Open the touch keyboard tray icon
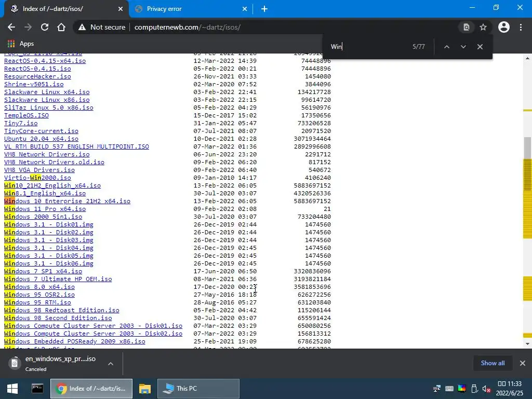 pyautogui.click(x=449, y=389)
